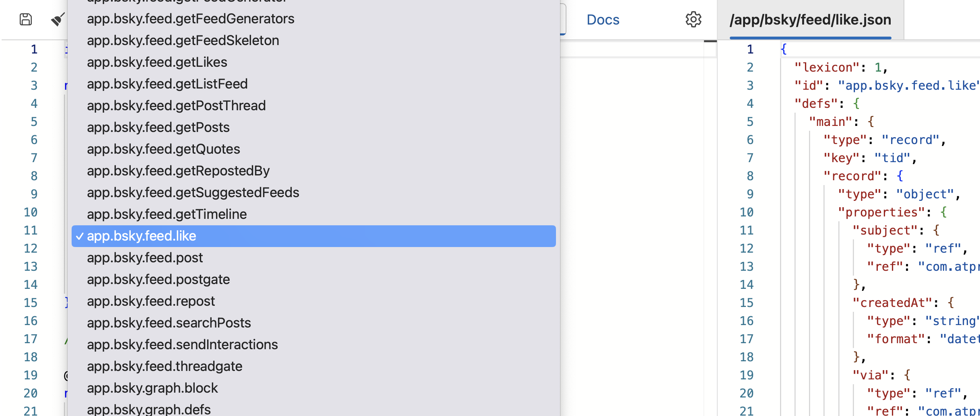Choose app.bsky.feed.getFeedSkeleton option
Screen dimensions: 980x416
(x=183, y=41)
